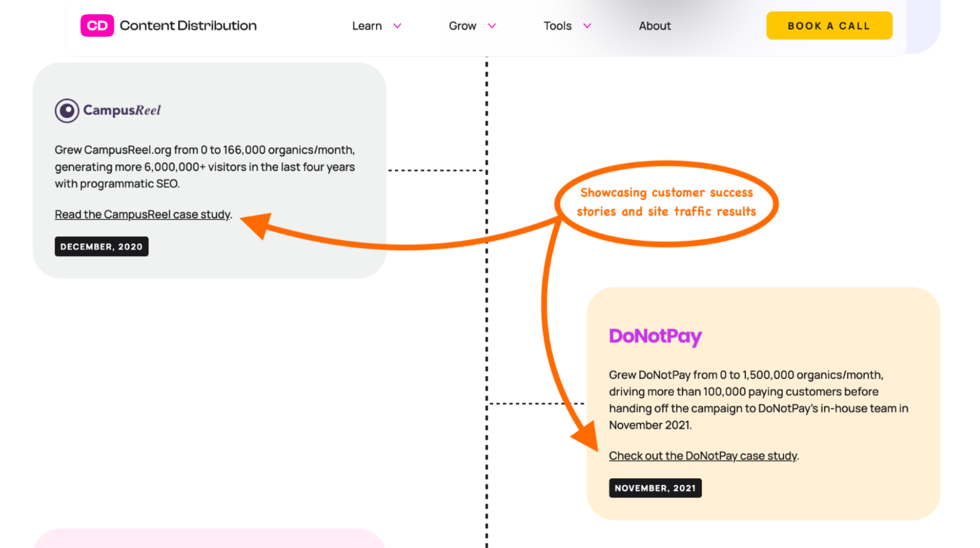Click the pink CD logo icon

(97, 26)
